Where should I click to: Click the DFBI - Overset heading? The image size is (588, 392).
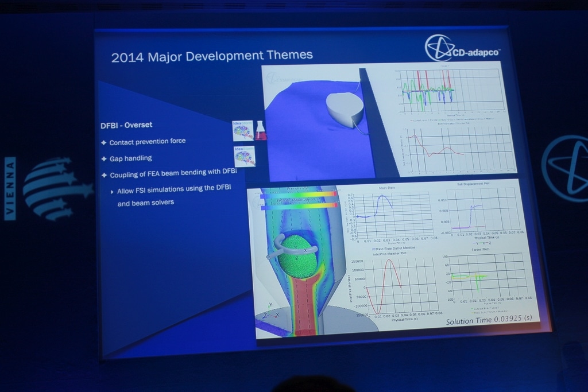tap(126, 125)
